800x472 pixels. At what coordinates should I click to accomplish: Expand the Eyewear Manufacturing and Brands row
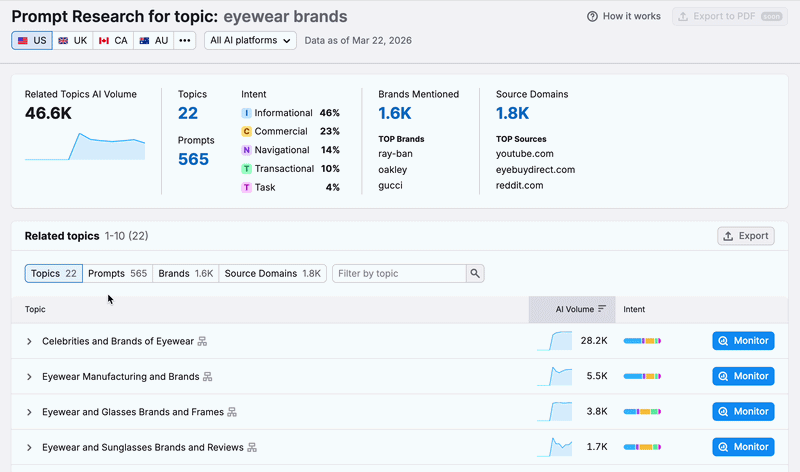pos(29,377)
